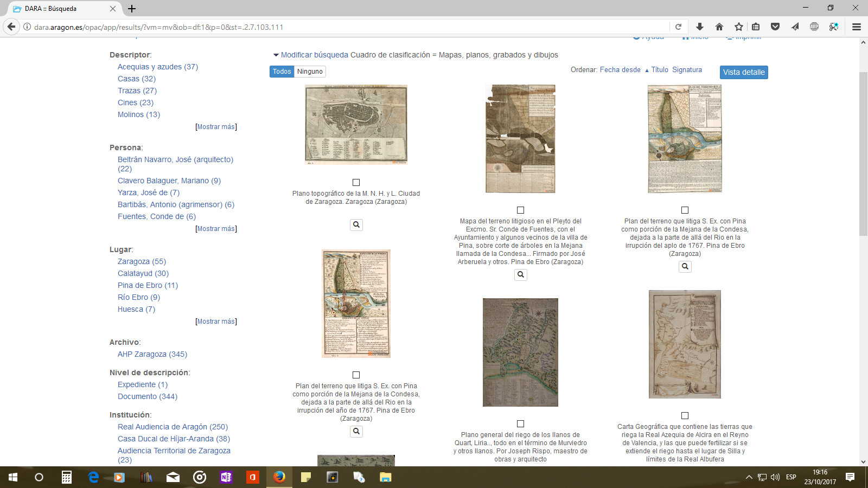The height and width of the screenshot is (488, 868).
Task: Open the Plano topográfico de Zaragoza thumbnail
Action: tap(356, 124)
